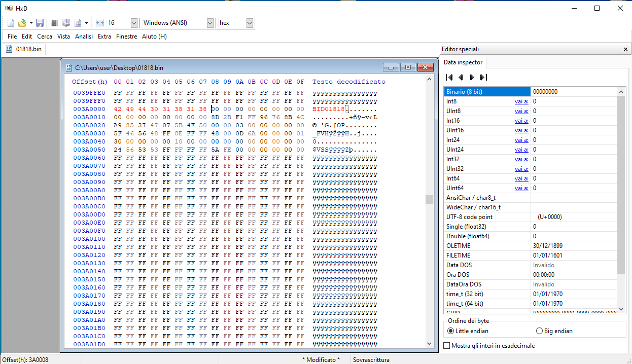Click the New file toolbar icon
This screenshot has width=632, height=364.
tap(11, 23)
